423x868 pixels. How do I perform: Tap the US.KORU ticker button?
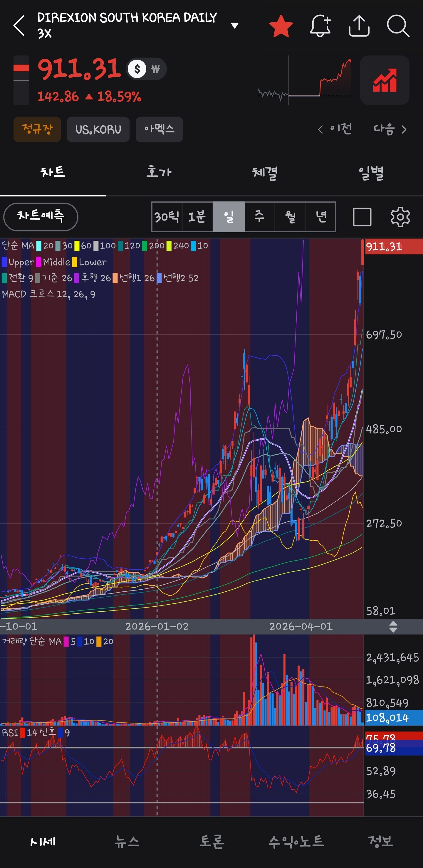[x=98, y=129]
